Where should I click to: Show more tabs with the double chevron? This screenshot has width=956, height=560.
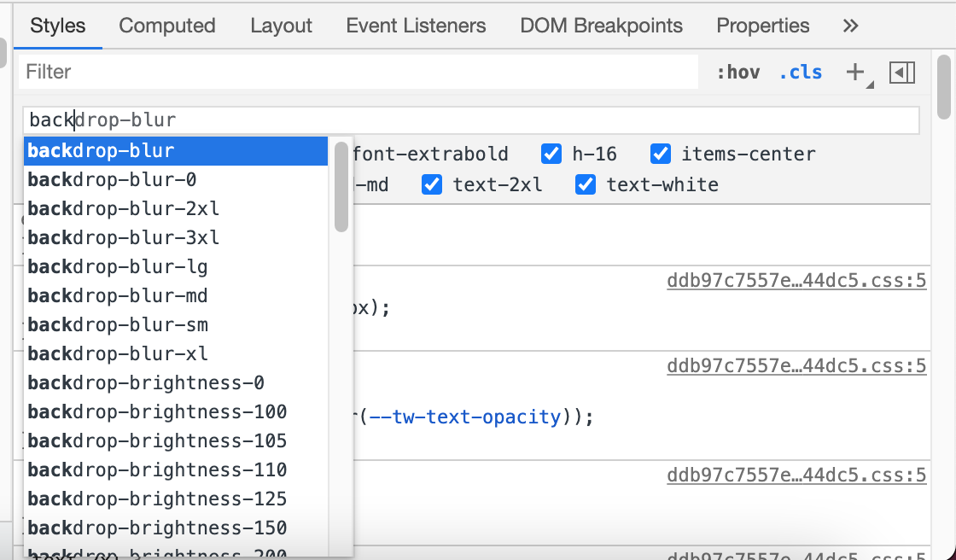click(849, 26)
